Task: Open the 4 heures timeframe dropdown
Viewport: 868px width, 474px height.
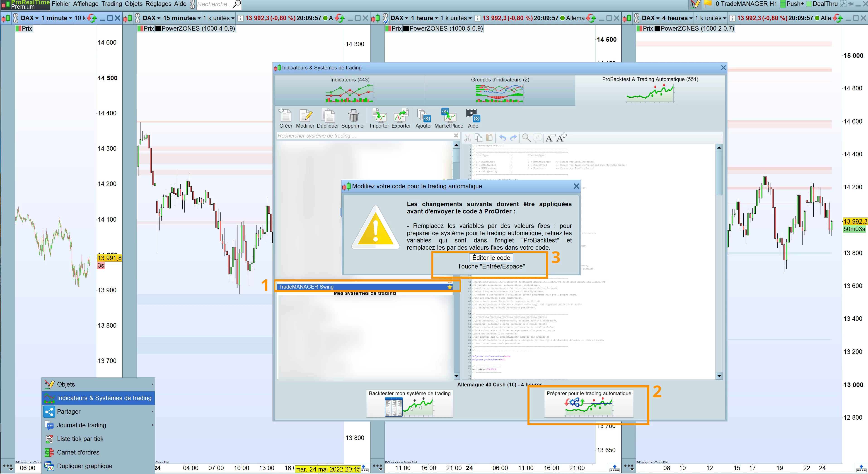Action: pos(677,18)
